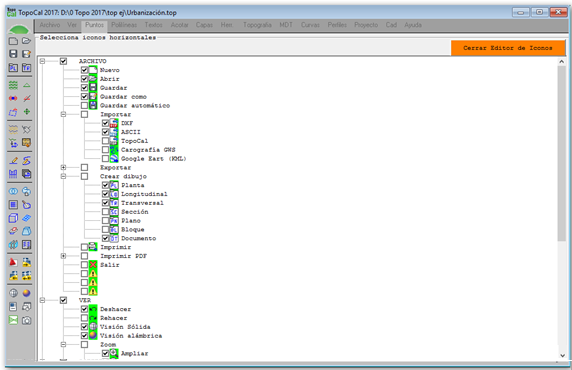This screenshot has width=572, height=370.
Task: Select the Visión alámbrica tree item label
Action: coord(131,336)
